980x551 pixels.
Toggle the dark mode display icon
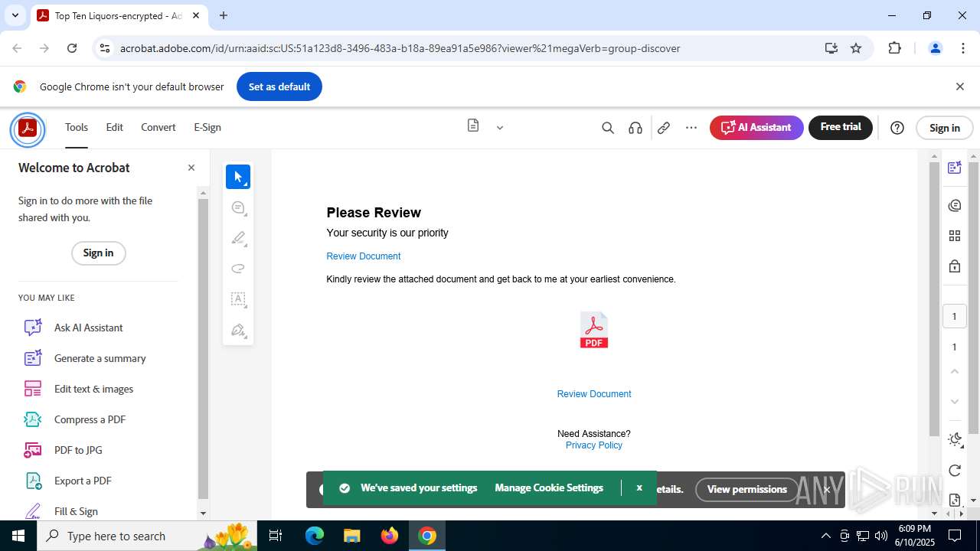(954, 439)
